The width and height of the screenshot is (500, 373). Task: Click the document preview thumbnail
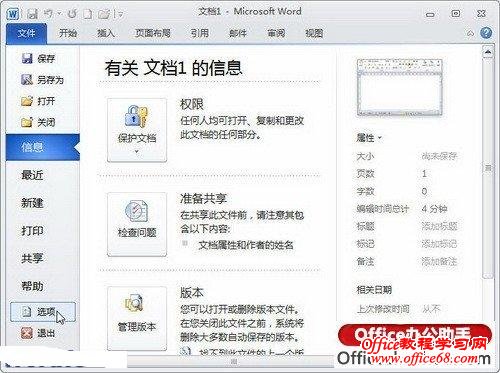[x=399, y=87]
